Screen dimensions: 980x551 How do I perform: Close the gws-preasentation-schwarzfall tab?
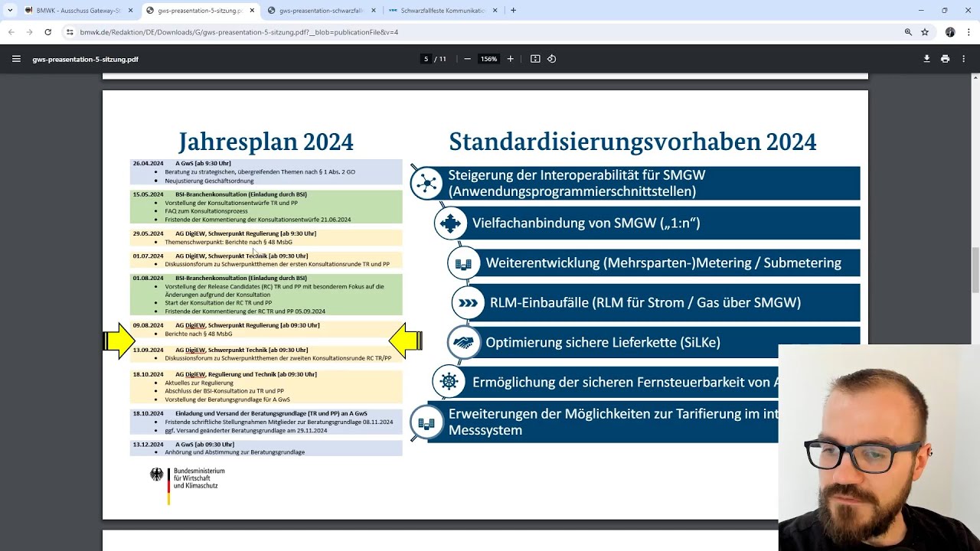click(374, 11)
